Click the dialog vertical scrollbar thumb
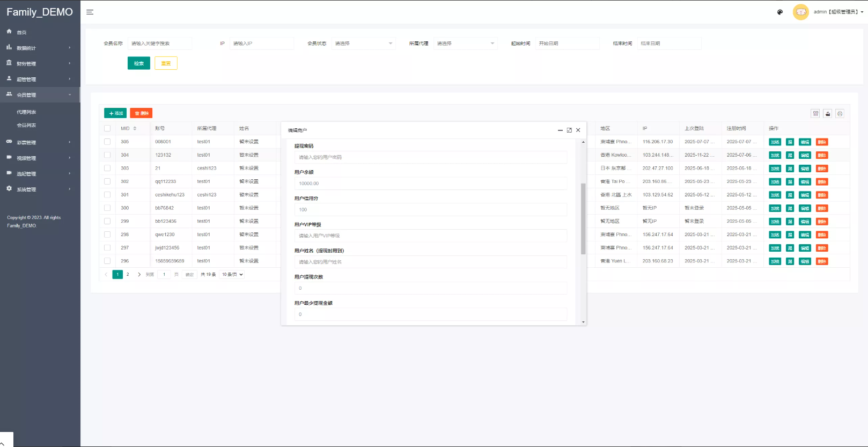The width and height of the screenshot is (868, 447). click(x=583, y=218)
